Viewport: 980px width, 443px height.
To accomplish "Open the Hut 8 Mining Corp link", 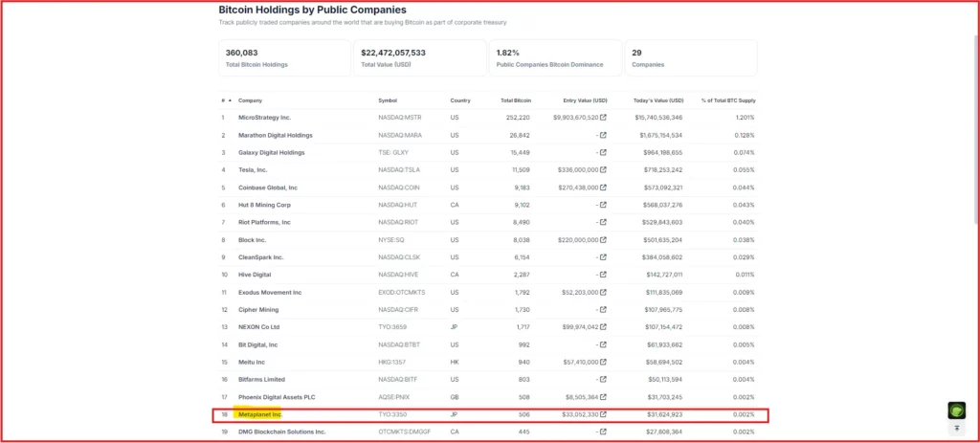I will [x=264, y=205].
